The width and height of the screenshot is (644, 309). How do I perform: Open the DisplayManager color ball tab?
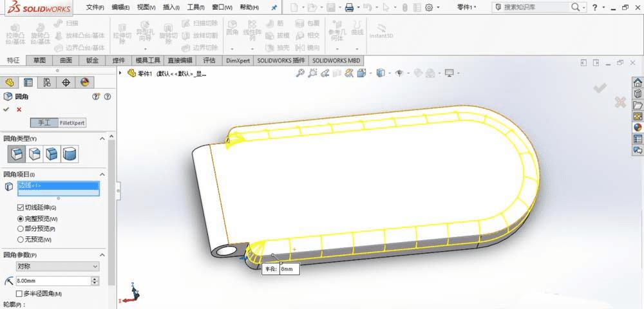[84, 82]
